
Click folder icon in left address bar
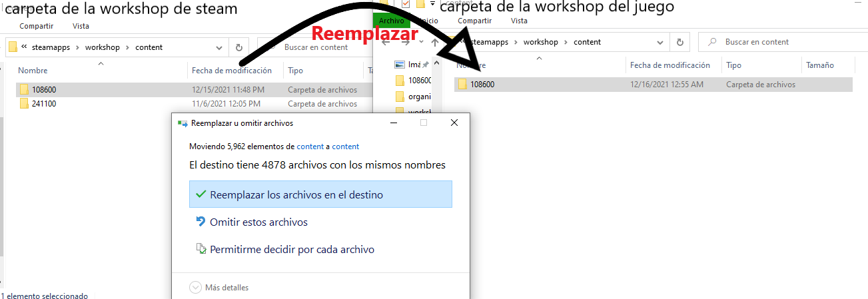tap(13, 47)
